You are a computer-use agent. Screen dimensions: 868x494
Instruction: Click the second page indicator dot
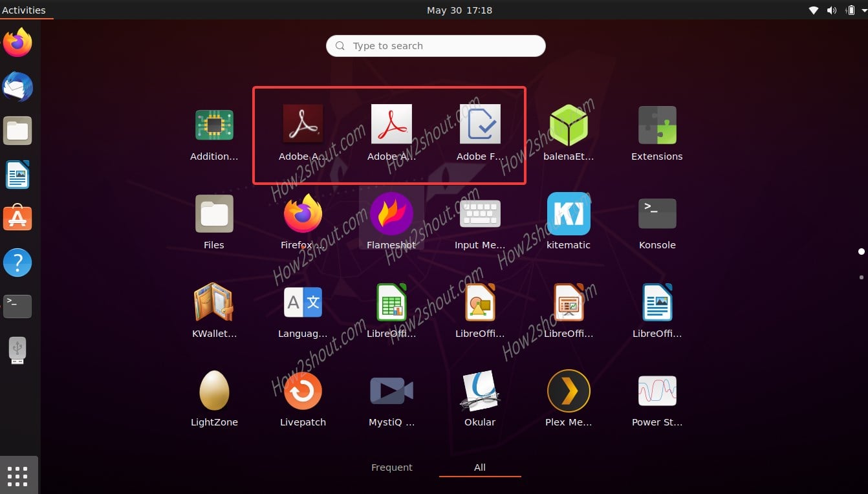[x=862, y=277]
